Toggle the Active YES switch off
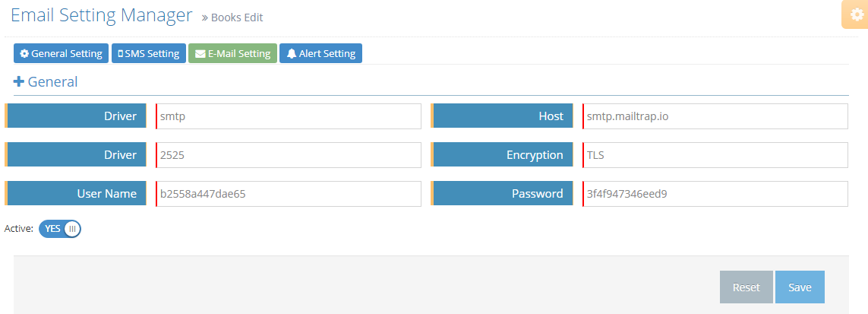The image size is (868, 314). point(60,229)
